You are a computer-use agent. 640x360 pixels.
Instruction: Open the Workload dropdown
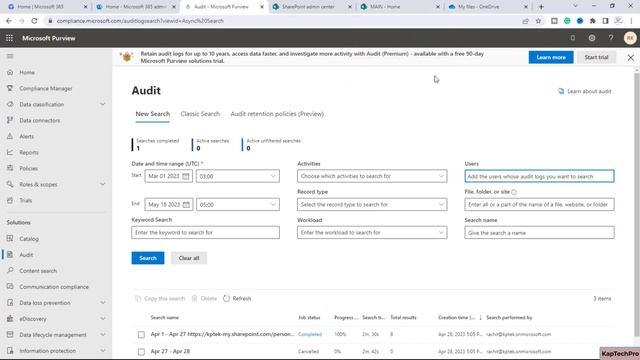pyautogui.click(x=372, y=233)
